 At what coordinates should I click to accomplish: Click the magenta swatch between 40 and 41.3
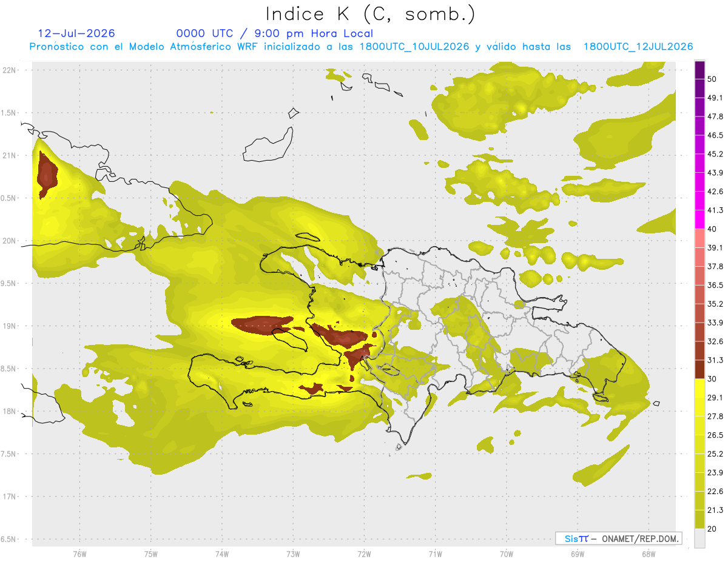click(699, 219)
